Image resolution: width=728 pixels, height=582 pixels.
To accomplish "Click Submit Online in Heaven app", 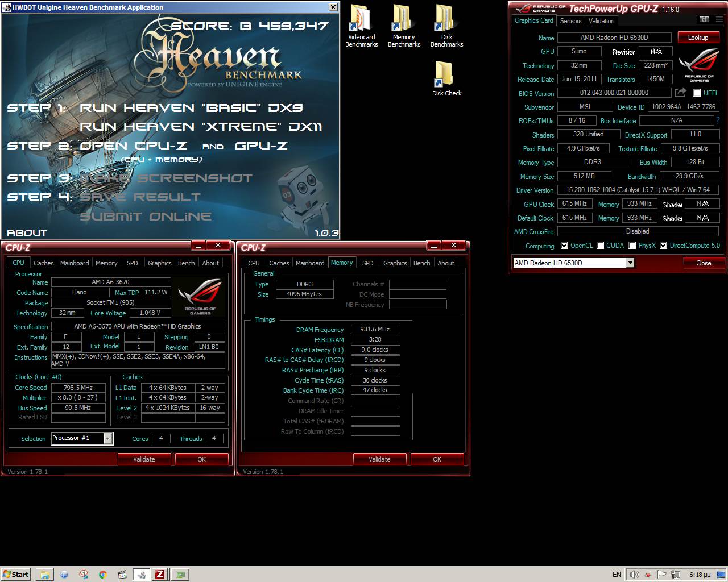I will tap(146, 217).
